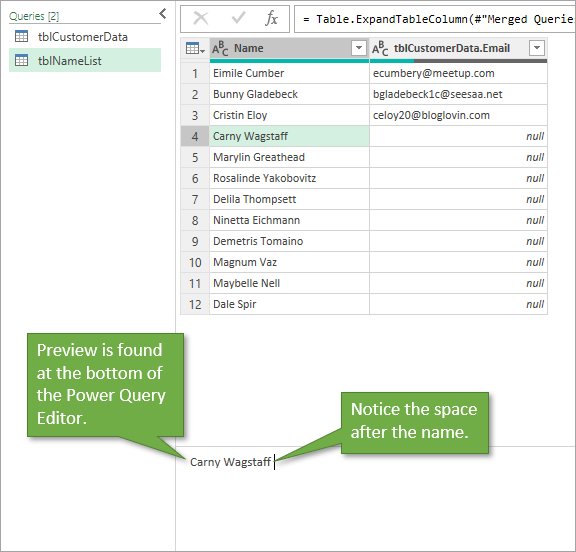Click the Carny Wagstaff preview text at bottom
Screen dimensions: 576x552
point(230,462)
